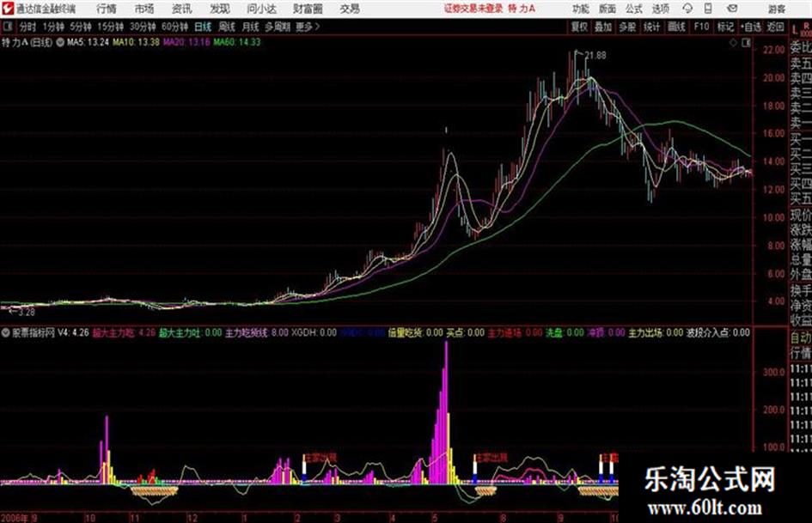Open the 发现 menu

click(220, 9)
